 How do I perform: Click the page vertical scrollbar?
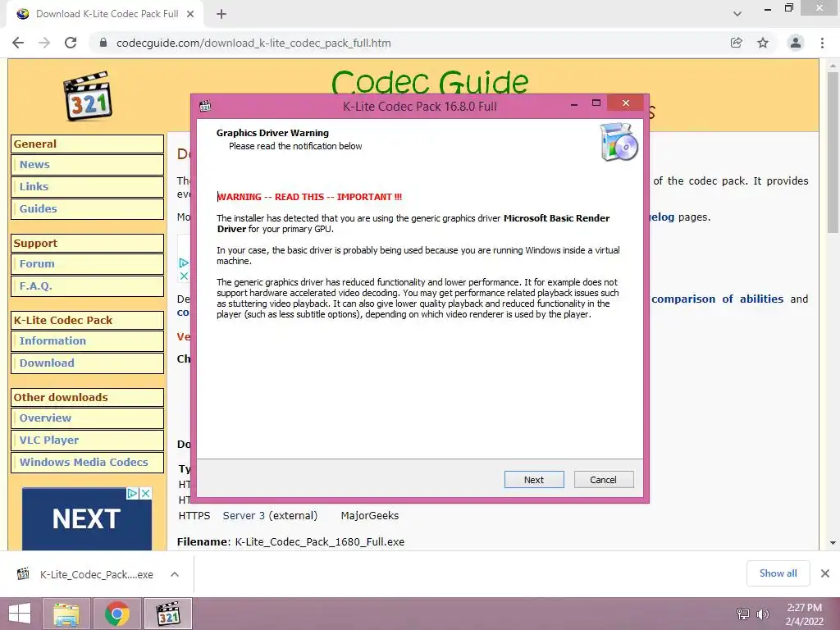point(833,153)
